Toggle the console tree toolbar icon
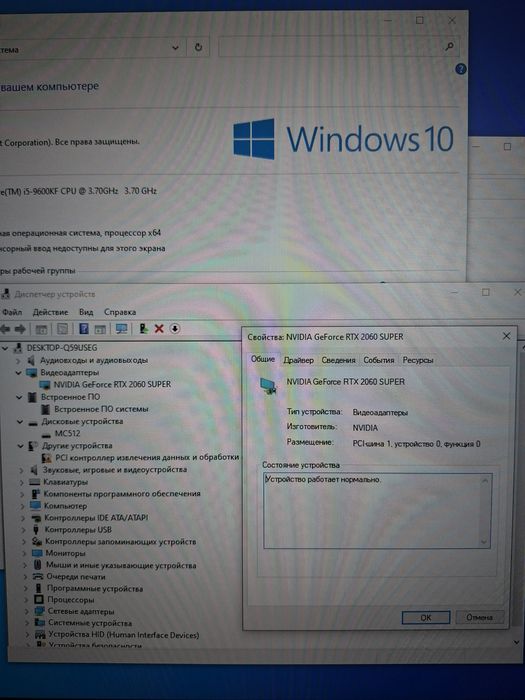Screen dimensions: 525x700 (x=41, y=329)
